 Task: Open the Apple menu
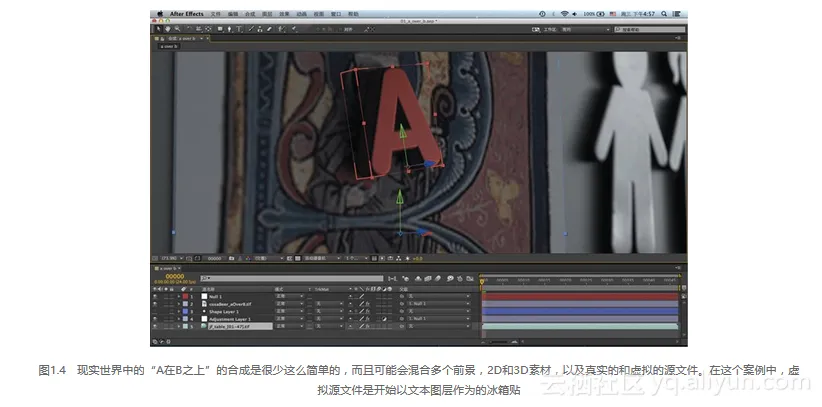pyautogui.click(x=160, y=14)
